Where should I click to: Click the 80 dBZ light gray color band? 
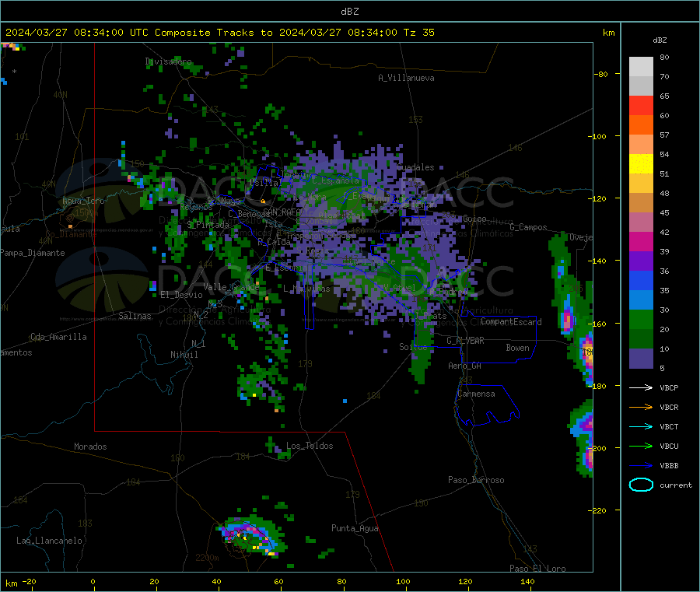pos(641,67)
